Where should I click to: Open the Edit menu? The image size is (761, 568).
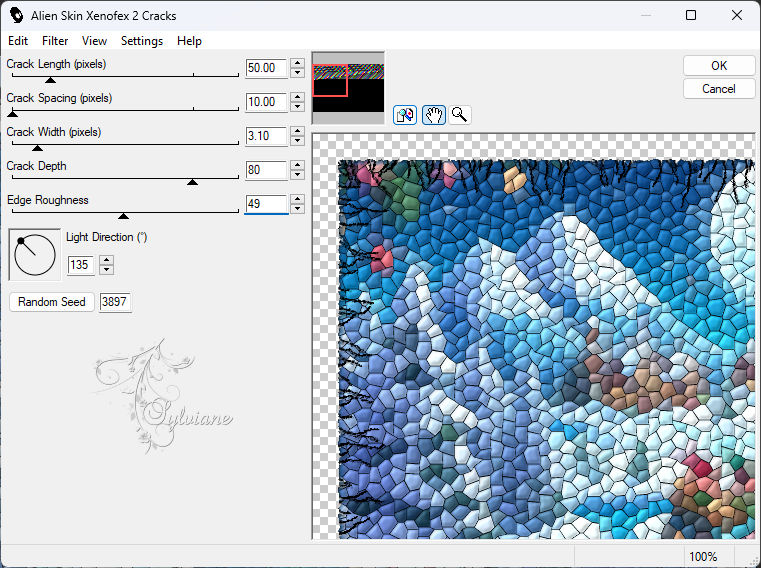pyautogui.click(x=18, y=41)
